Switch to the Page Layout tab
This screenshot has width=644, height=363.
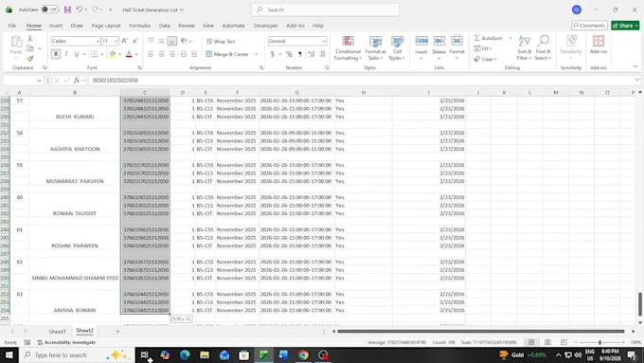point(106,26)
